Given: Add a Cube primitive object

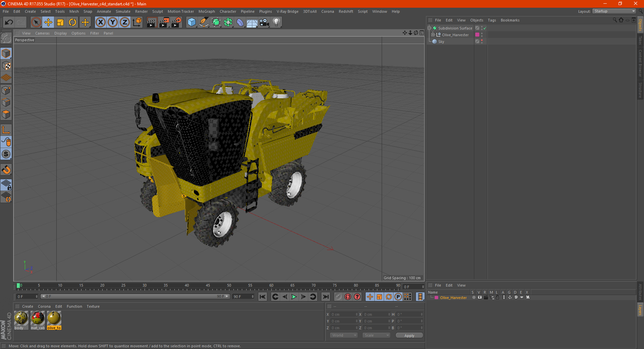Looking at the screenshot, I should [x=192, y=22].
